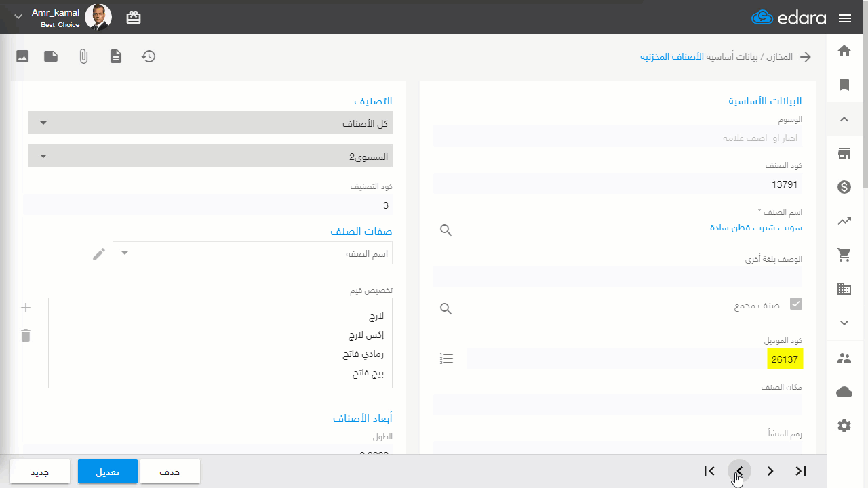Click the المخازن breadcrumb link
The image size is (868, 488).
(778, 56)
